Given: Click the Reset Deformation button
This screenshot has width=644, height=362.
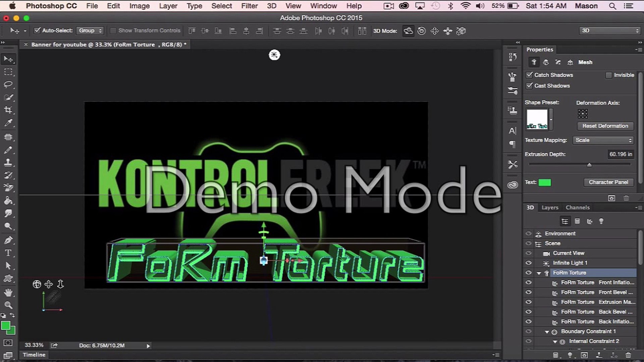Looking at the screenshot, I should [605, 126].
